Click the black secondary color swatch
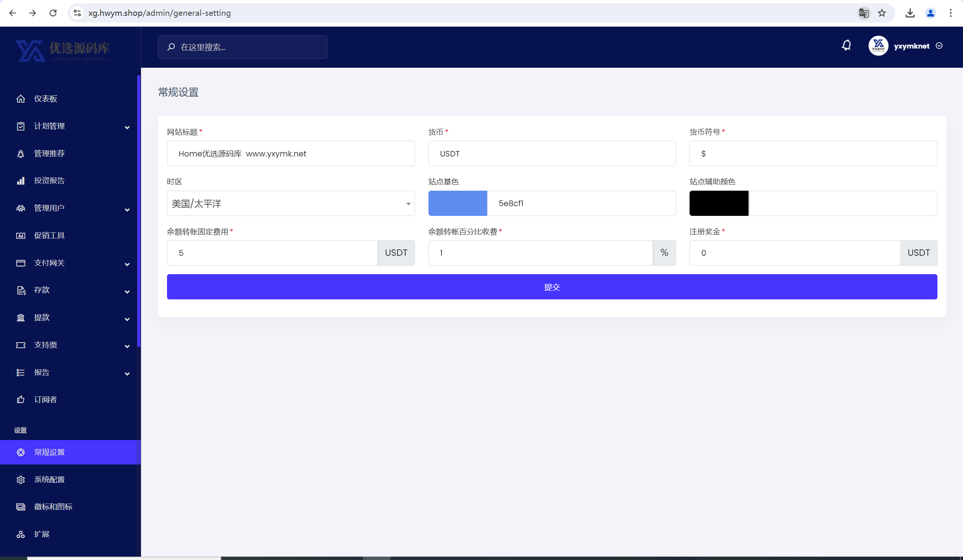 719,203
